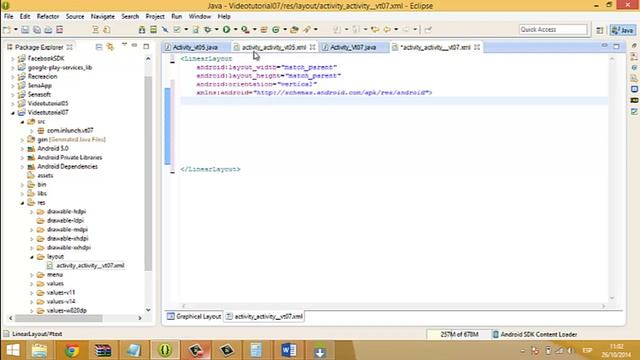Select the activity_activity__vt07.xml source bottom tab
The height and width of the screenshot is (360, 640).
pos(264,316)
